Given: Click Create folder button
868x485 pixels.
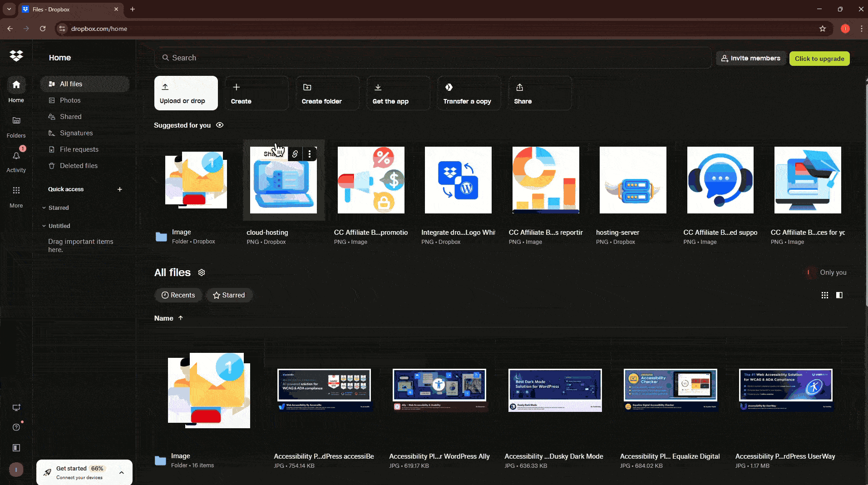Looking at the screenshot, I should pyautogui.click(x=327, y=93).
